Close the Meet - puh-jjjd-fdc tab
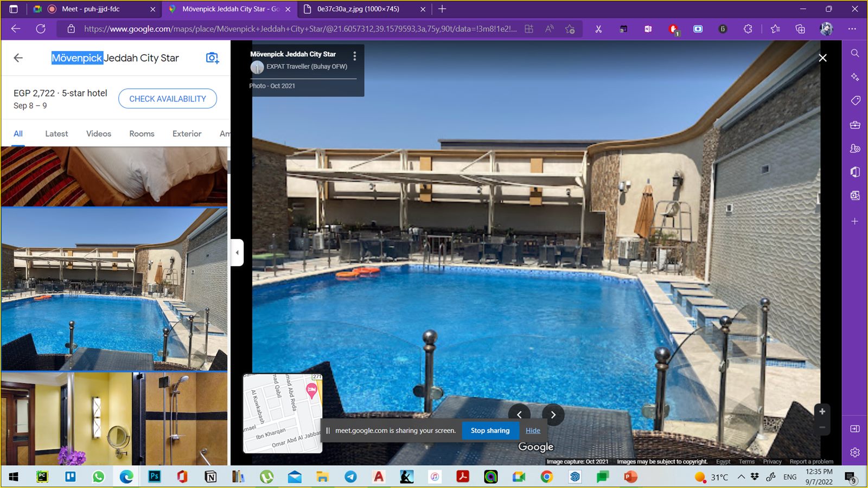 pyautogui.click(x=152, y=9)
